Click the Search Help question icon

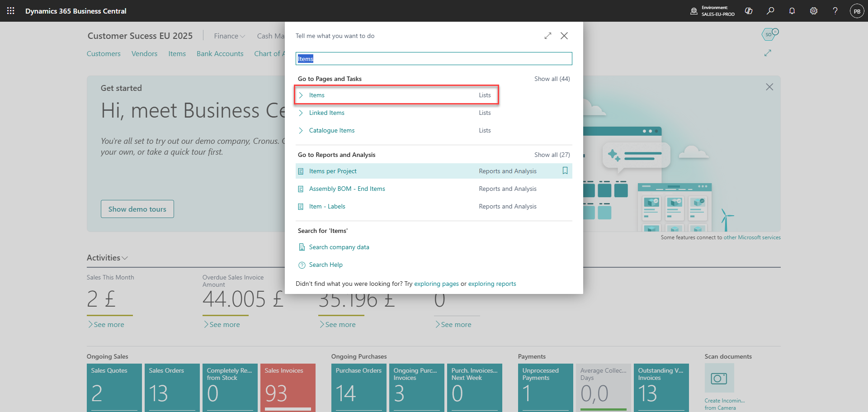pyautogui.click(x=302, y=265)
